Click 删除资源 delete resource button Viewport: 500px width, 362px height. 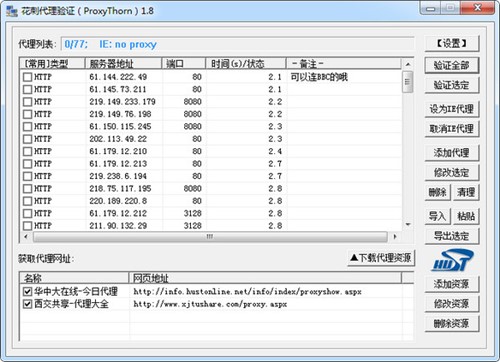pos(452,323)
